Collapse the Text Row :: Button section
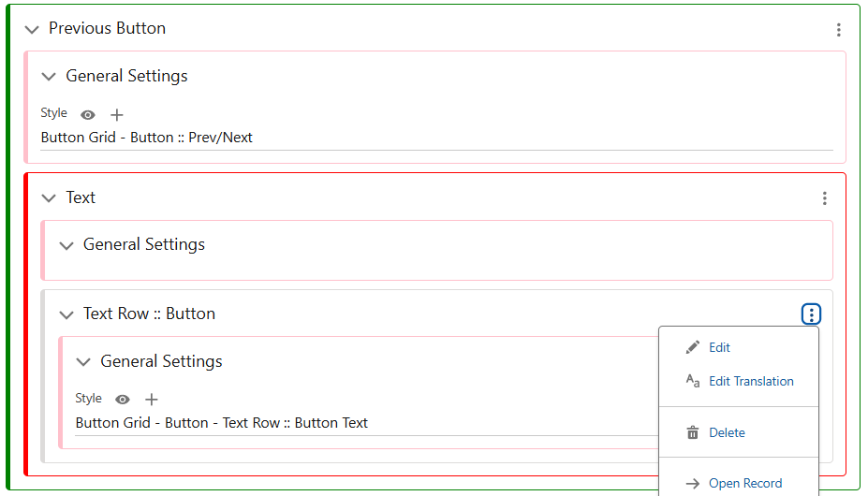 pos(66,315)
